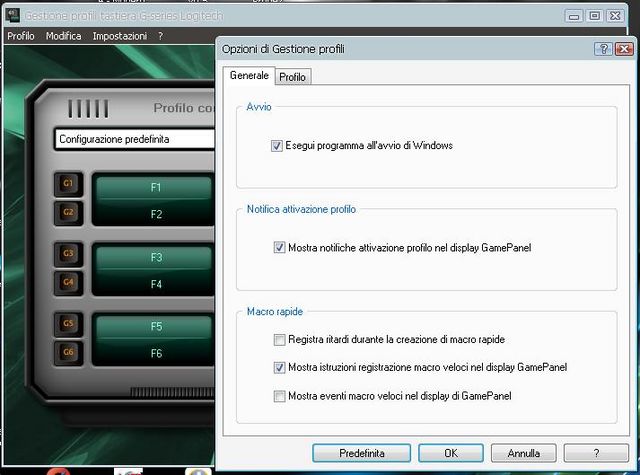The height and width of the screenshot is (475, 640).
Task: Disable Esegui programma all'avvio di Windows
Action: coord(277,146)
